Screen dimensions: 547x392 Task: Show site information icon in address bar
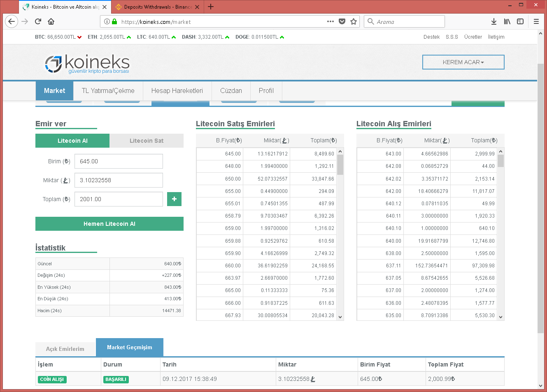(x=107, y=21)
